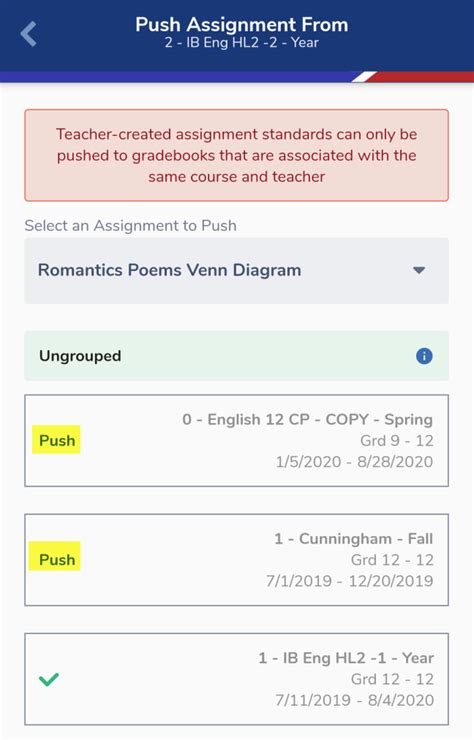The image size is (474, 740).
Task: Go back using the header chevron
Action: coord(28,34)
